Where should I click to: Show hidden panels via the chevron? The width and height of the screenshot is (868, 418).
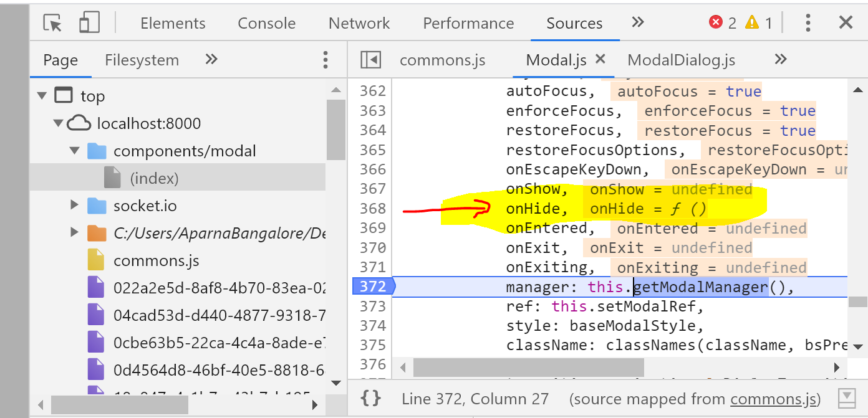637,22
